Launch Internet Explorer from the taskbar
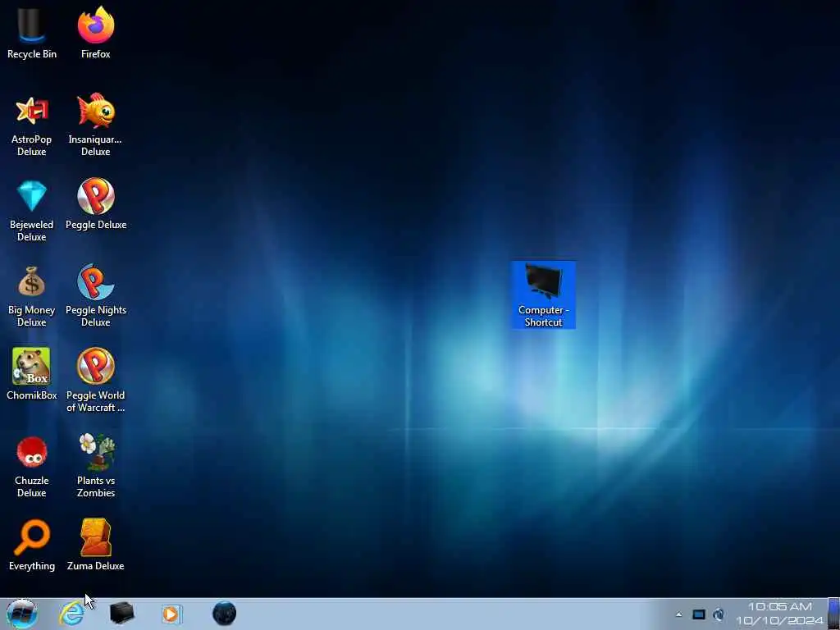This screenshot has width=840, height=630. [71, 614]
